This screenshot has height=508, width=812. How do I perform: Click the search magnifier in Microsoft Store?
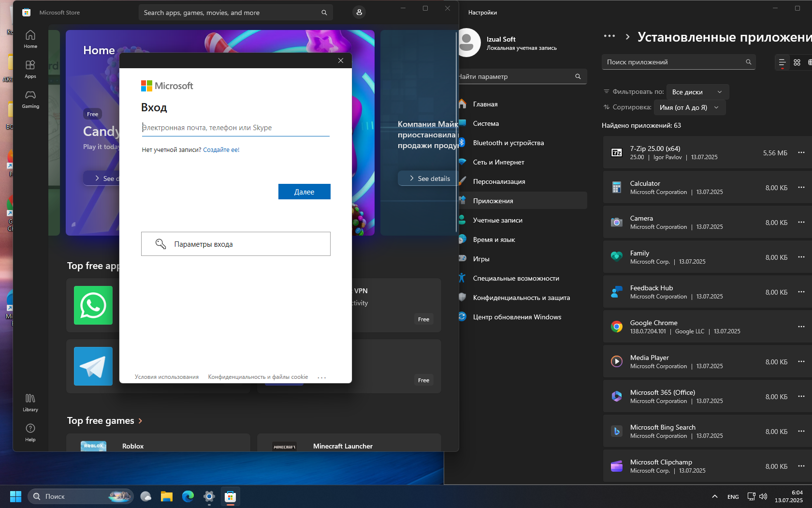click(x=324, y=13)
